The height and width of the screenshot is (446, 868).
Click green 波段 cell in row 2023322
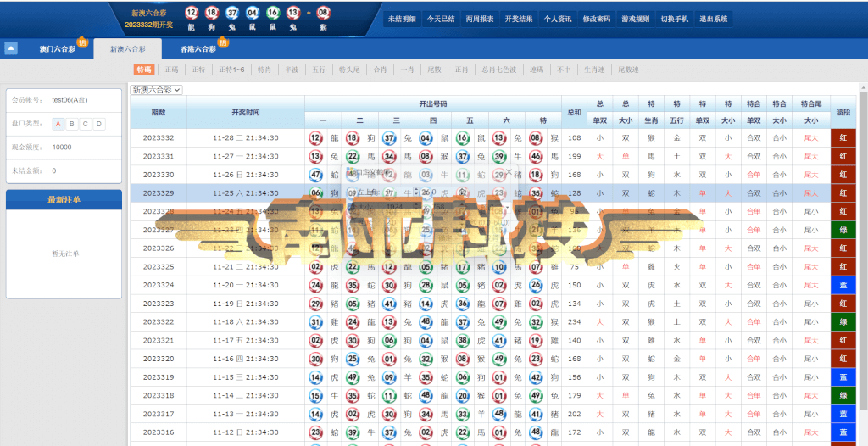click(x=843, y=322)
